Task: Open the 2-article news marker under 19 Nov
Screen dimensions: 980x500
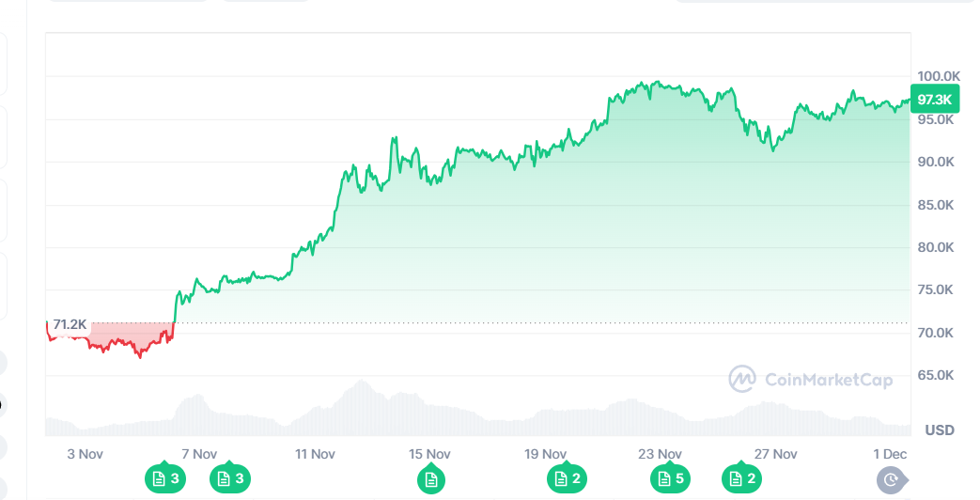Action: click(x=567, y=479)
